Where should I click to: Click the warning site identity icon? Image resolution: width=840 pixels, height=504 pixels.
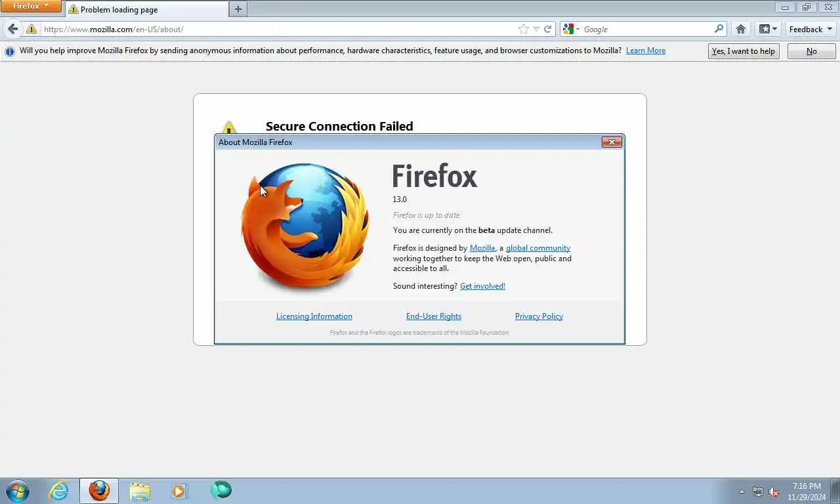tap(31, 29)
